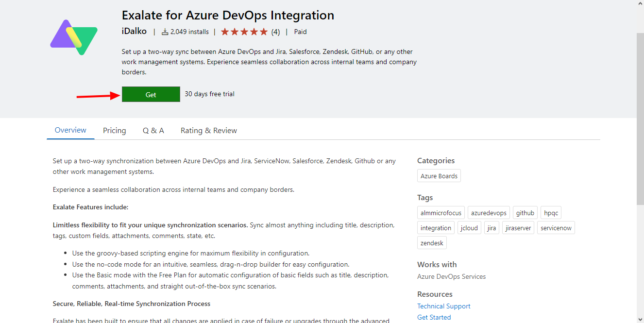Click the installs download icon
This screenshot has height=323, width=644.
(x=165, y=32)
